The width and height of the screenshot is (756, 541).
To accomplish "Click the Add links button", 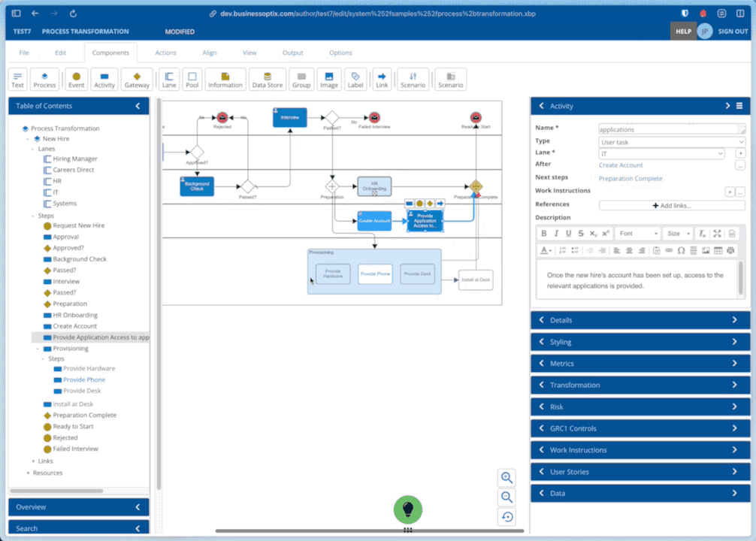I will (x=672, y=205).
